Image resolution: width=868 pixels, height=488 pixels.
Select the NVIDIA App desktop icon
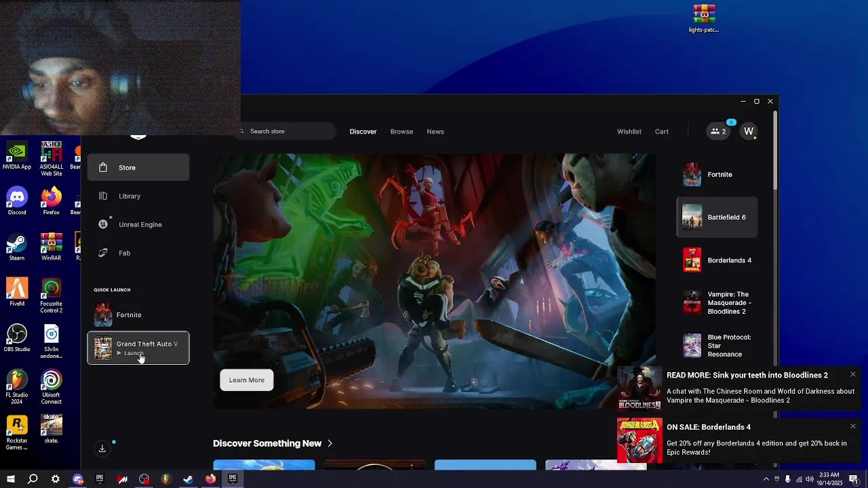[x=17, y=157]
